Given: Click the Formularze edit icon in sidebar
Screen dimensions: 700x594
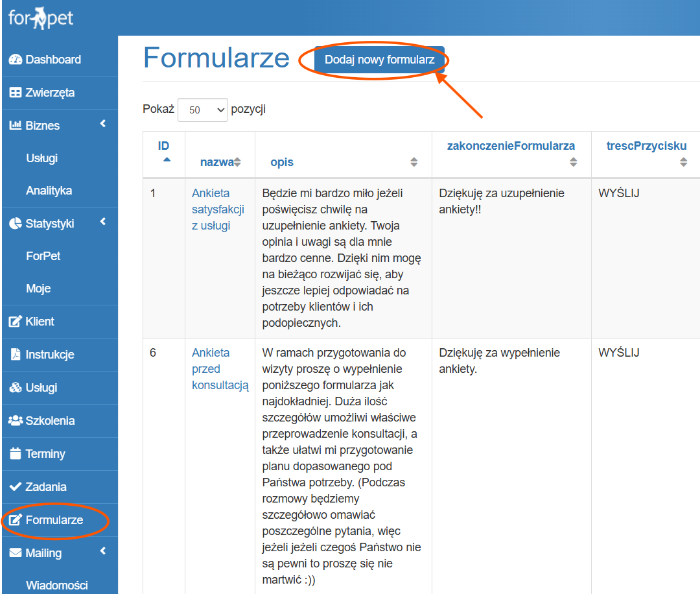Looking at the screenshot, I should [15, 519].
